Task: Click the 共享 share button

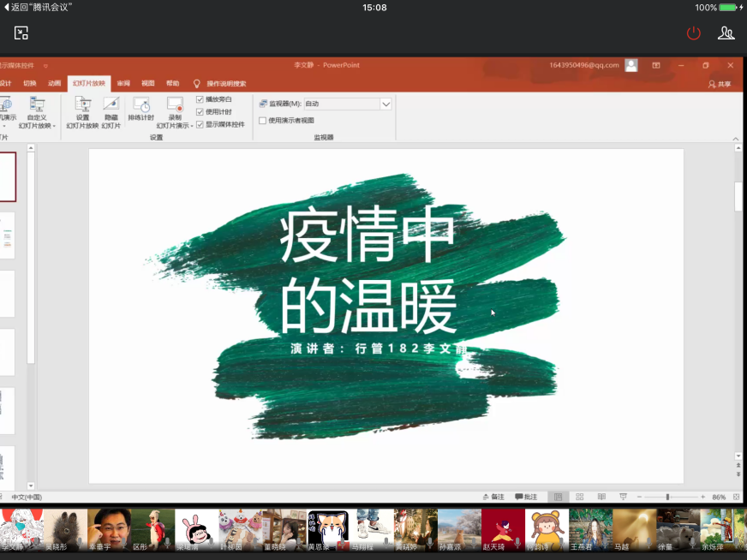Action: click(x=720, y=84)
